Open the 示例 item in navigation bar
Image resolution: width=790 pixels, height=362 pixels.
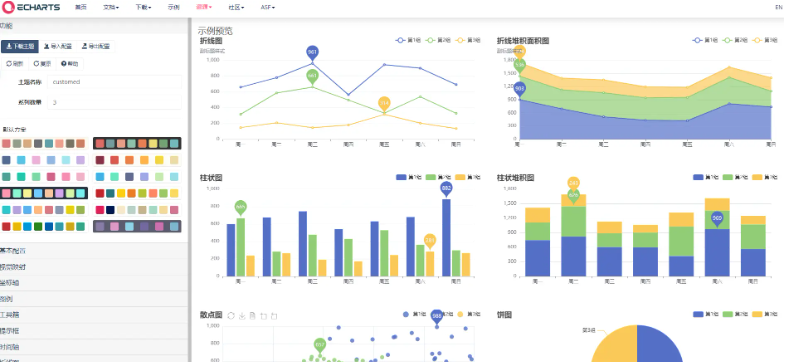click(x=173, y=8)
